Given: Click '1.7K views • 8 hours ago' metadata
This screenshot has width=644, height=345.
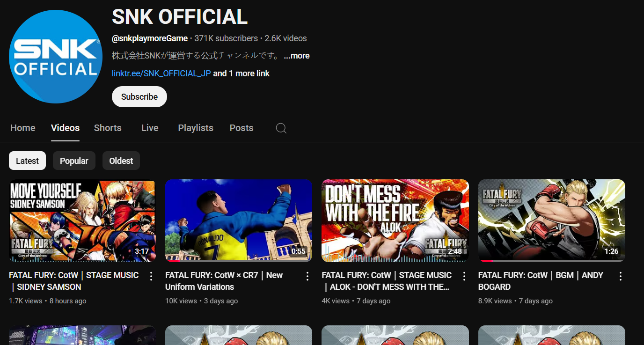Looking at the screenshot, I should point(48,301).
